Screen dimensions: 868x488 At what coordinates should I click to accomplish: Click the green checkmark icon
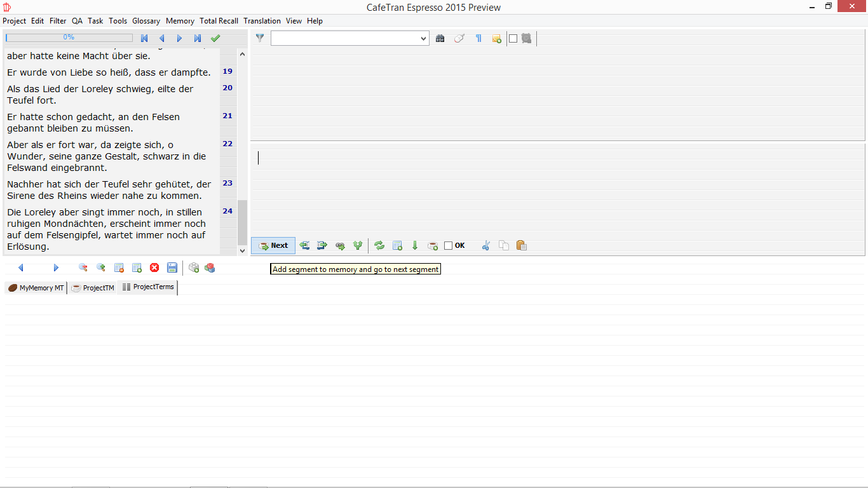[x=215, y=39]
